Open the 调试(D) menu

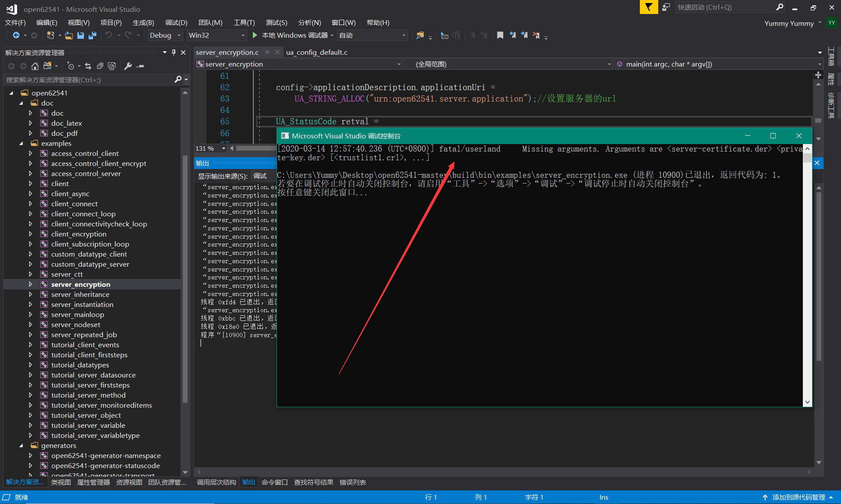(x=176, y=23)
